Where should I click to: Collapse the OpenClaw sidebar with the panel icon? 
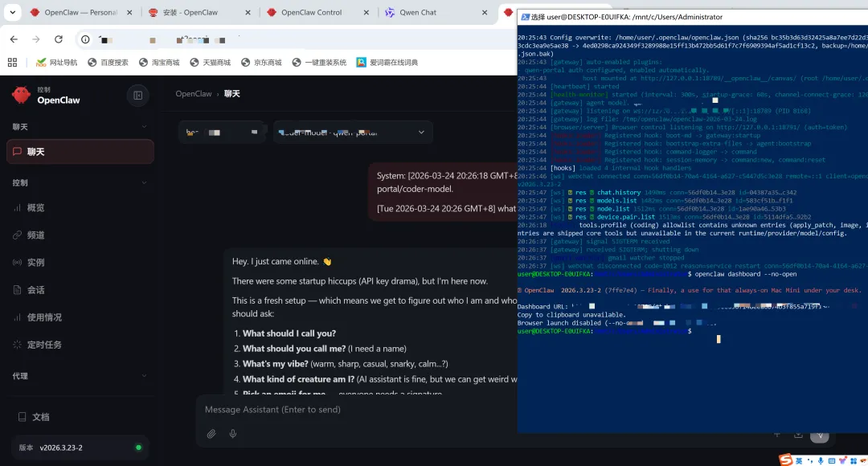(138, 96)
